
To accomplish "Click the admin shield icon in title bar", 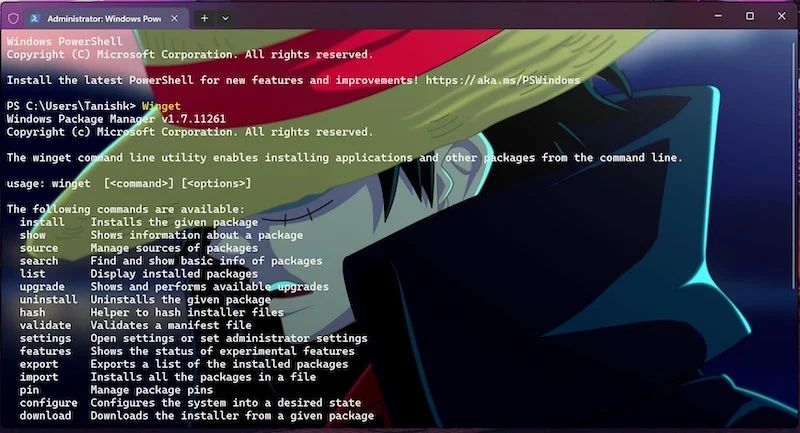I will pos(13,18).
